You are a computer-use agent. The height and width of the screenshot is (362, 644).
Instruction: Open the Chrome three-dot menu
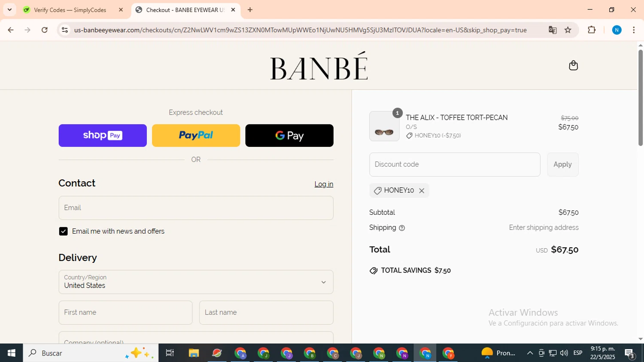[634, 30]
